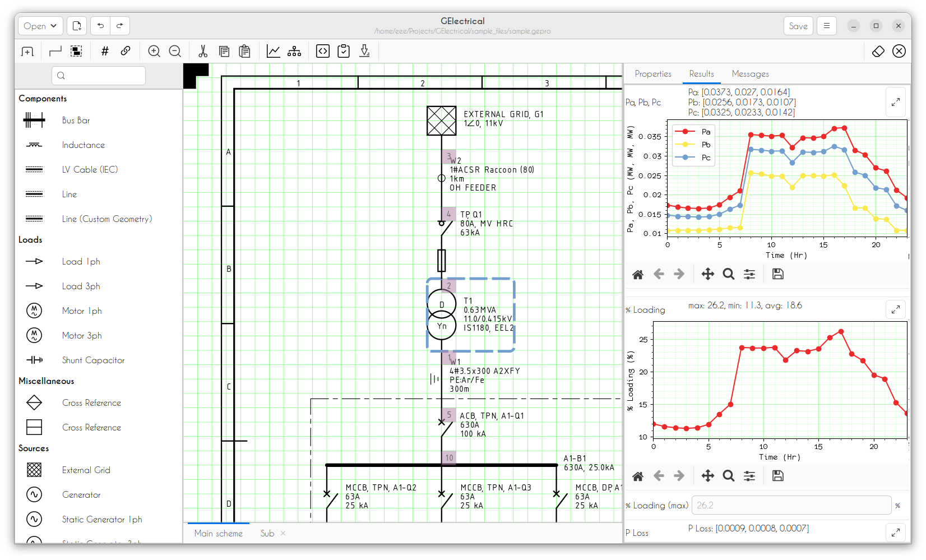Screen dimensions: 926x560
Task: Select the Inductance component
Action: click(x=99, y=145)
